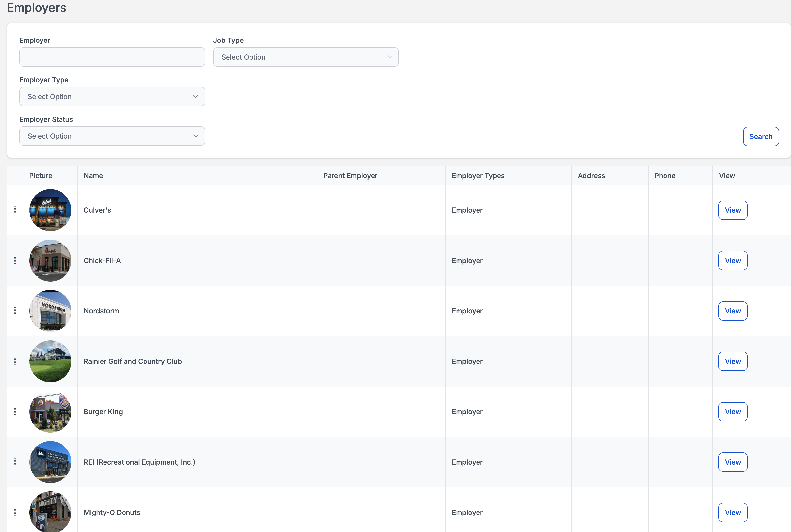791x532 pixels.
Task: View the Mighty-O Donuts employer record
Action: (x=733, y=512)
